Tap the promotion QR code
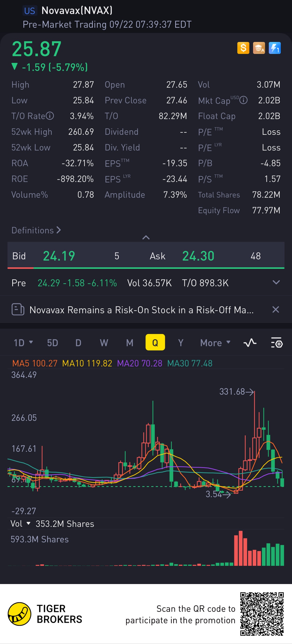Screen dimensions: 292x644 [x=262, y=614]
